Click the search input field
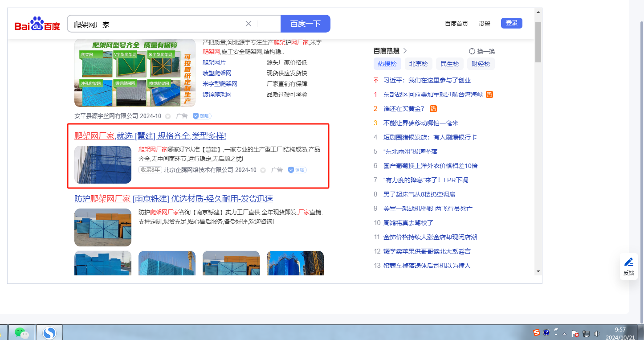 pos(156,24)
